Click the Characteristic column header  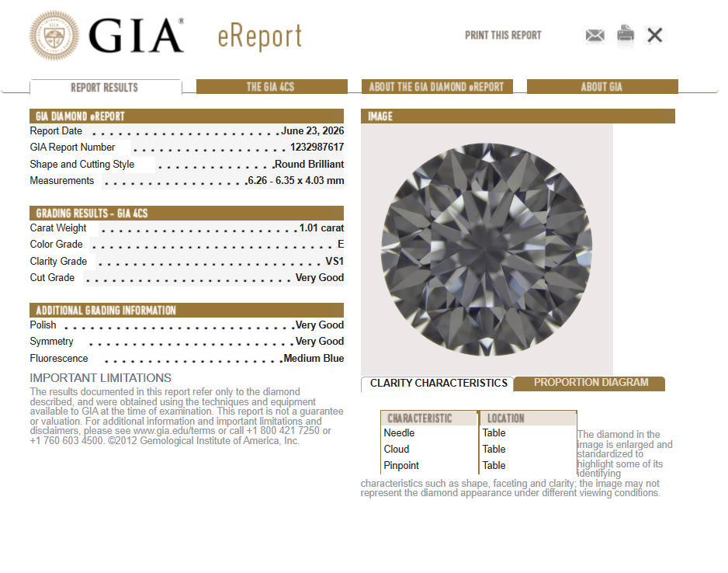pos(429,418)
